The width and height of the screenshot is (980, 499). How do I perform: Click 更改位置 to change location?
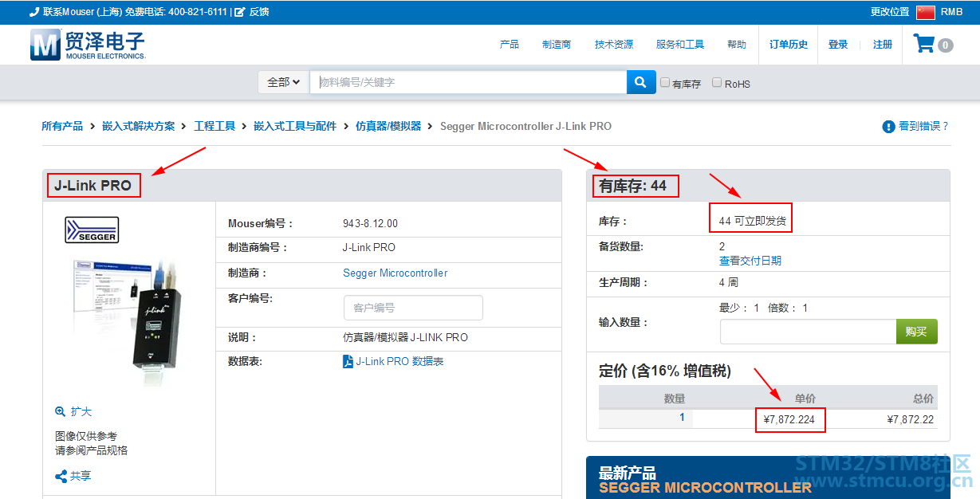coord(890,12)
